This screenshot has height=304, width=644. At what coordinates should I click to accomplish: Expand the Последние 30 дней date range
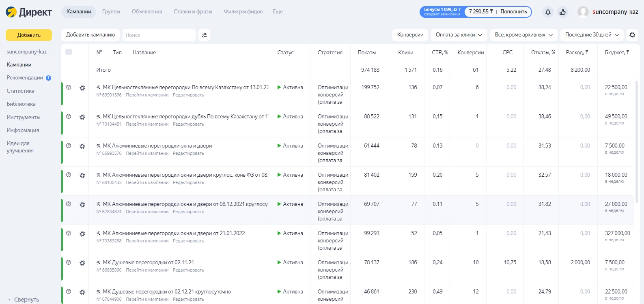click(592, 35)
